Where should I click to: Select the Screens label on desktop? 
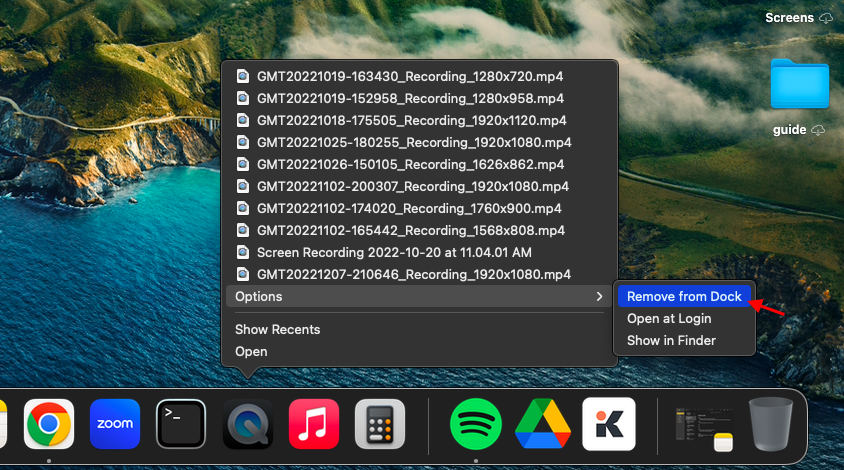[x=790, y=18]
